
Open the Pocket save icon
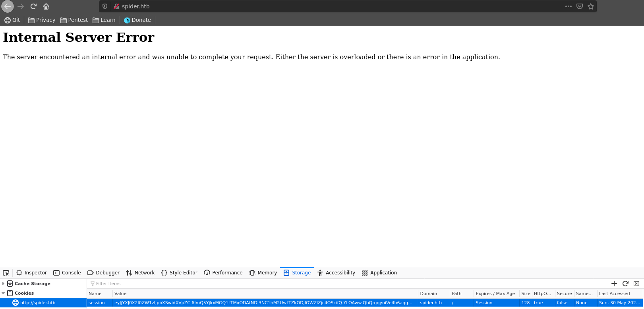[580, 6]
